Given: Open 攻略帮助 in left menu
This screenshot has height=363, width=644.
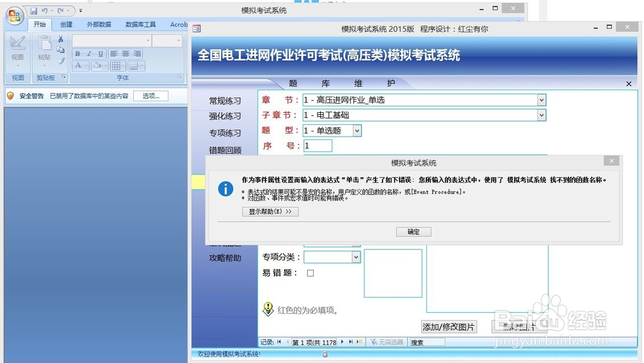Looking at the screenshot, I should [225, 258].
